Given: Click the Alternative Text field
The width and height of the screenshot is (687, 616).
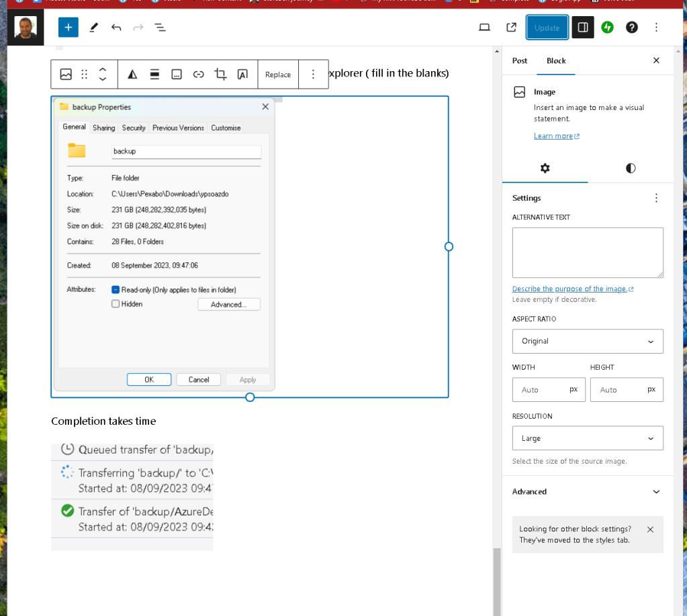Looking at the screenshot, I should coord(588,252).
